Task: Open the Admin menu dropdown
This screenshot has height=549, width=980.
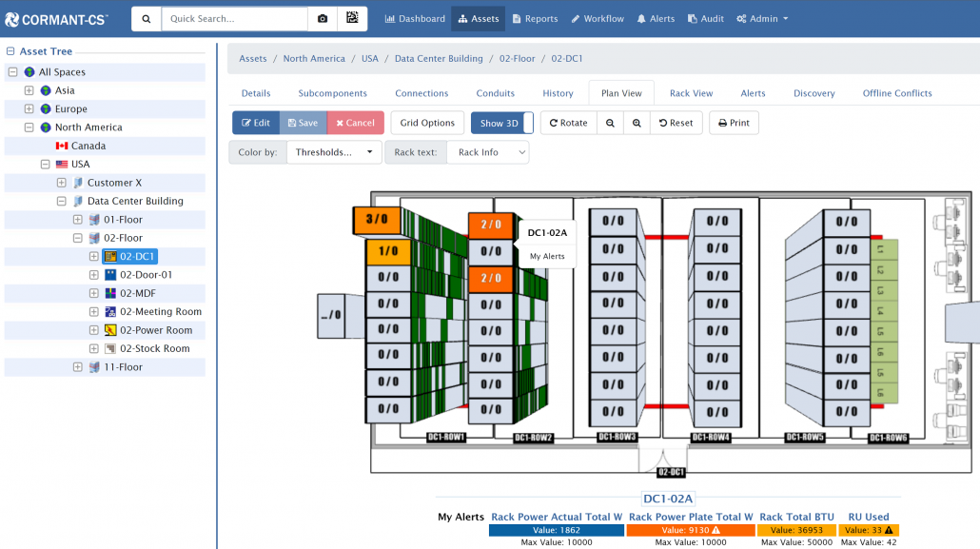Action: tap(762, 19)
